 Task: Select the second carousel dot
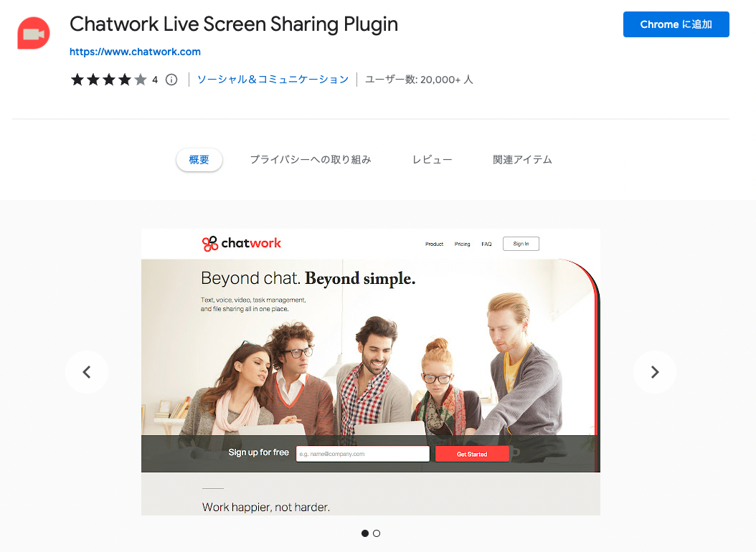377,533
